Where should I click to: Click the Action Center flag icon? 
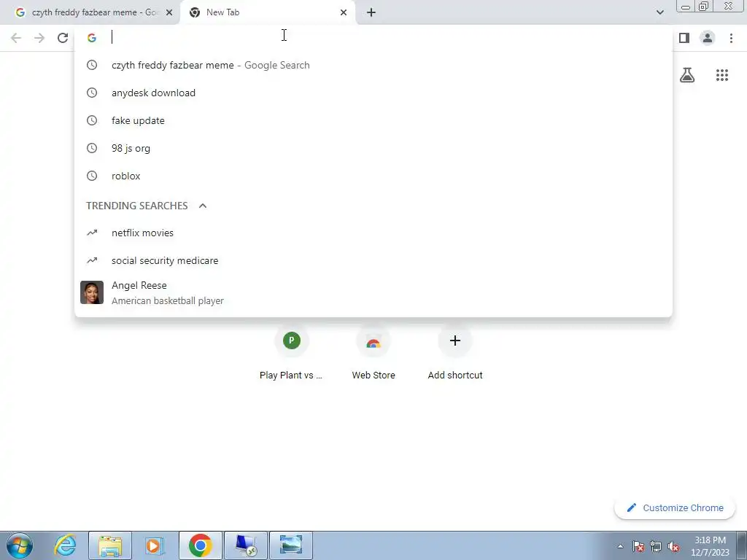(x=638, y=546)
